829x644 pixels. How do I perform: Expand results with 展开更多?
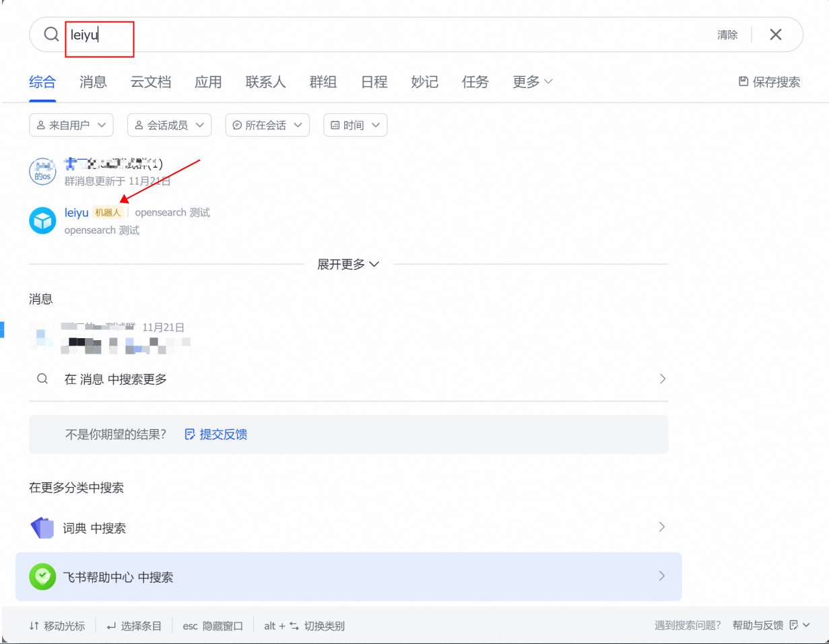[349, 264]
